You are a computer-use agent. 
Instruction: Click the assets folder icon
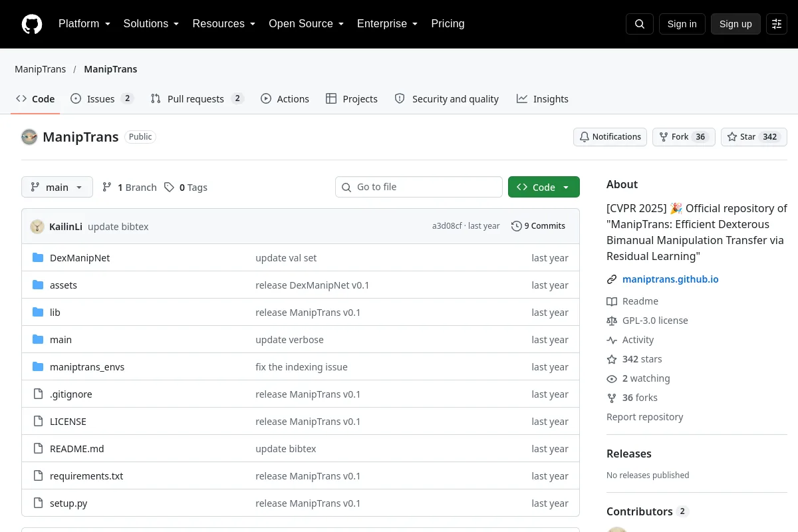click(x=38, y=285)
